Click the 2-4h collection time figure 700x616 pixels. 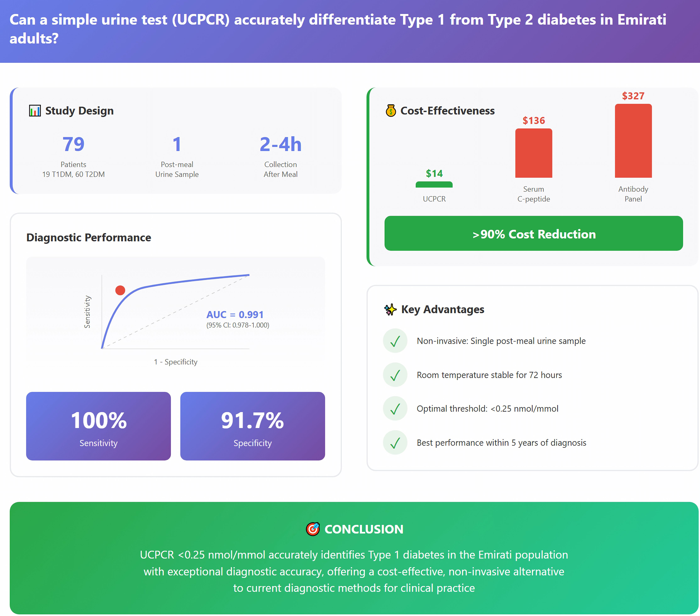pos(280,144)
